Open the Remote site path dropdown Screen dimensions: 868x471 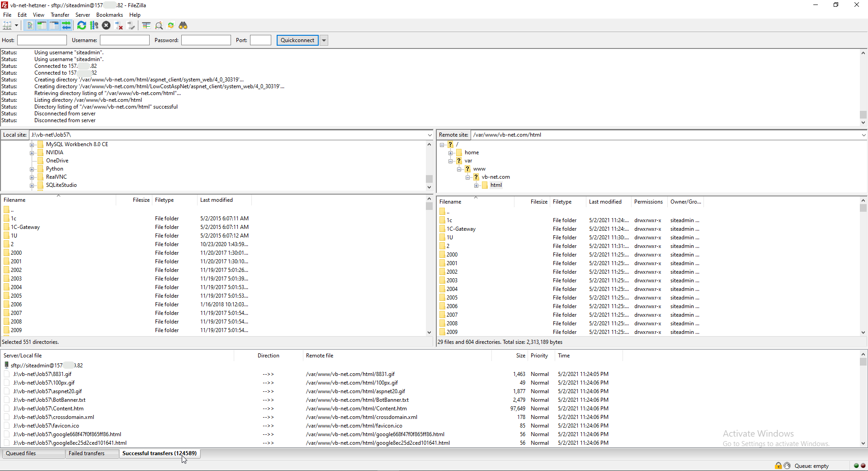pyautogui.click(x=863, y=135)
